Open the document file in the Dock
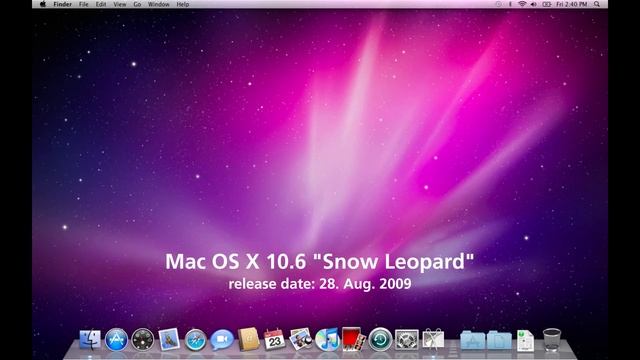Image resolution: width=640 pixels, height=360 pixels. (x=525, y=340)
